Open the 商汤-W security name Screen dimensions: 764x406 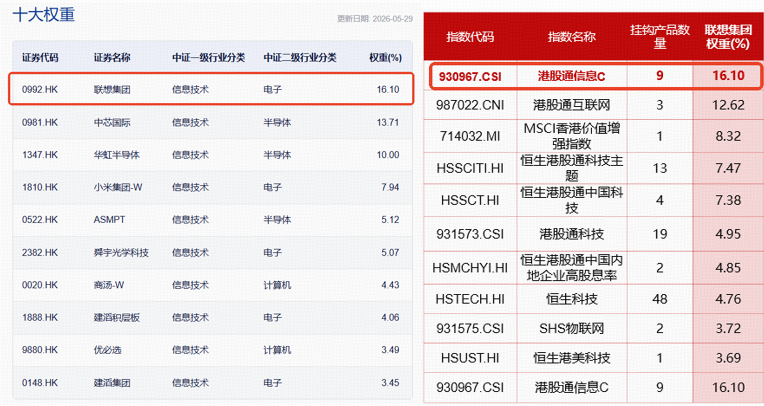tap(109, 285)
